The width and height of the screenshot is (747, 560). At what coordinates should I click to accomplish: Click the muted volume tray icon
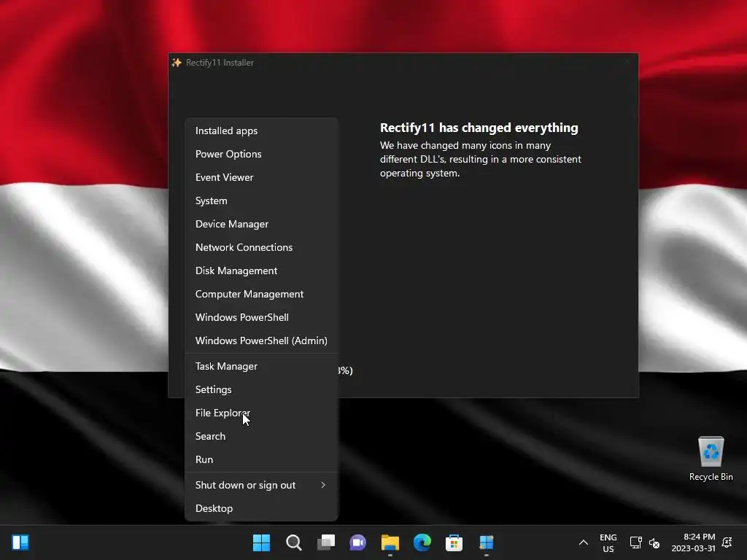point(654,542)
